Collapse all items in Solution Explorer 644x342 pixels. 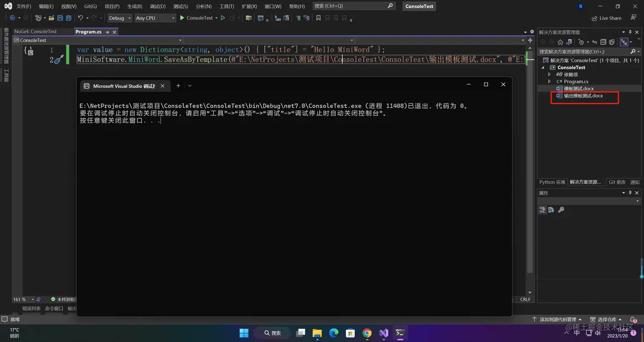pyautogui.click(x=604, y=42)
